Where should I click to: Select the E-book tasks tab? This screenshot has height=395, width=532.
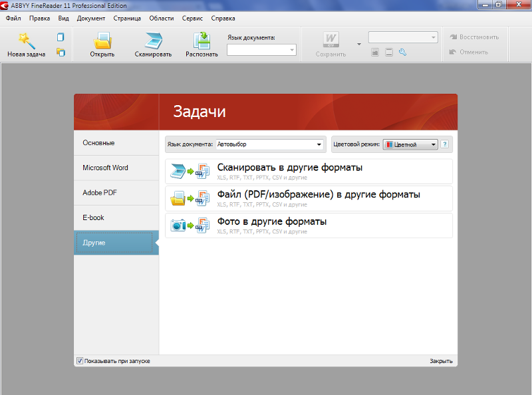[116, 217]
